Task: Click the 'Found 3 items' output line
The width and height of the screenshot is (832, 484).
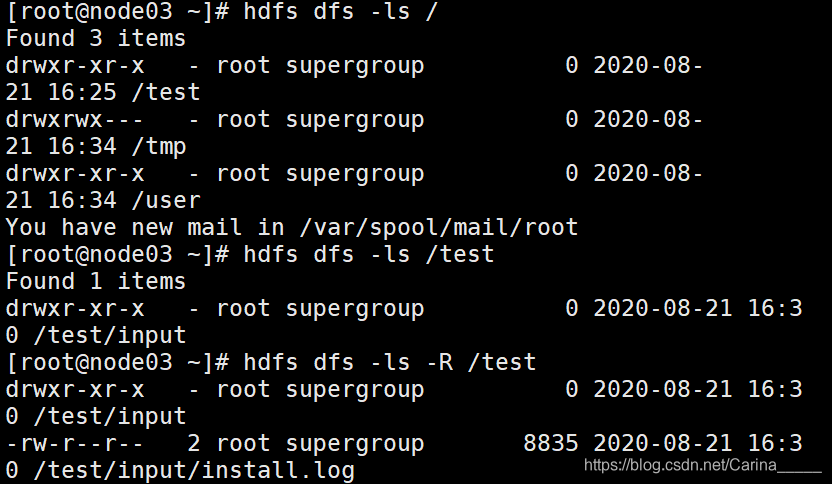Action: point(96,39)
